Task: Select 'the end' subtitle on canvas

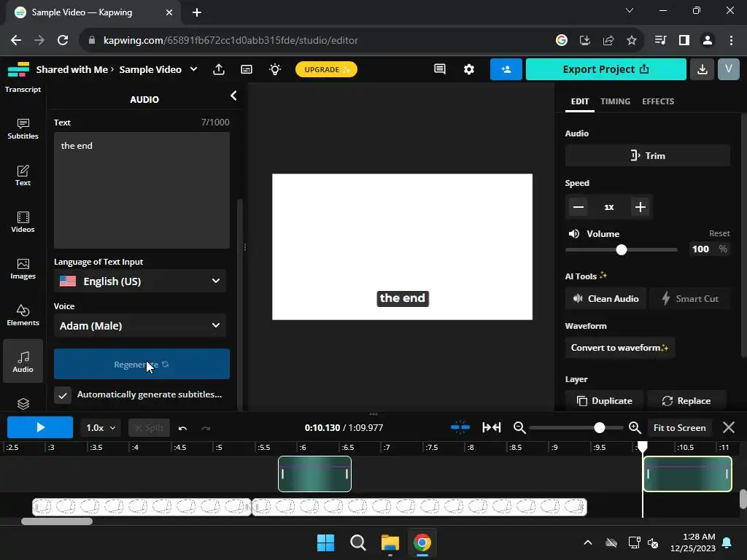Action: pos(403,298)
